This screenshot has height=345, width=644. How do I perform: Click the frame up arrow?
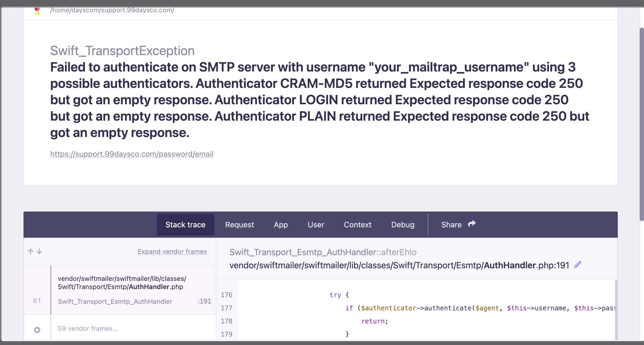point(31,251)
